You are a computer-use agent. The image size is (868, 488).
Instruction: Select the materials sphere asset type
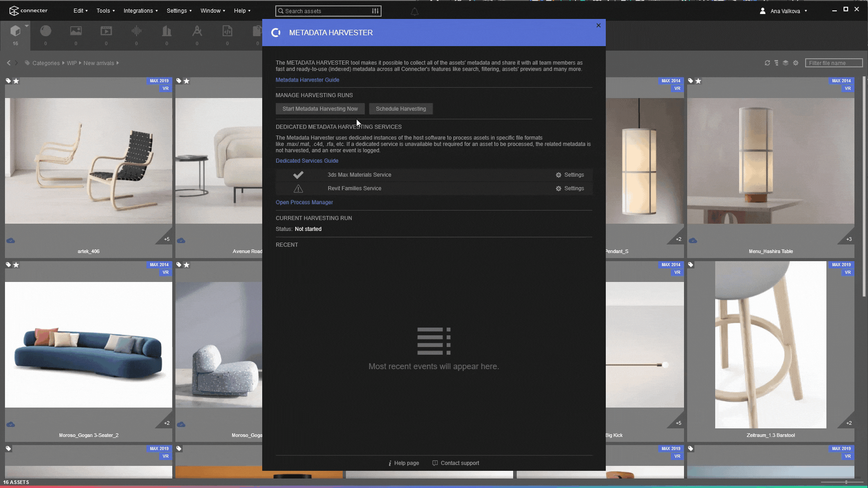(x=46, y=31)
